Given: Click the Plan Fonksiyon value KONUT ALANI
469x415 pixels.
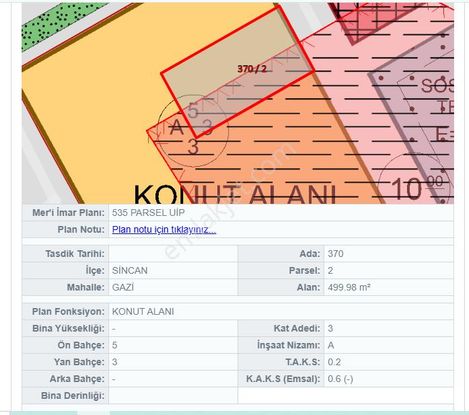Looking at the screenshot, I should pos(143,312).
